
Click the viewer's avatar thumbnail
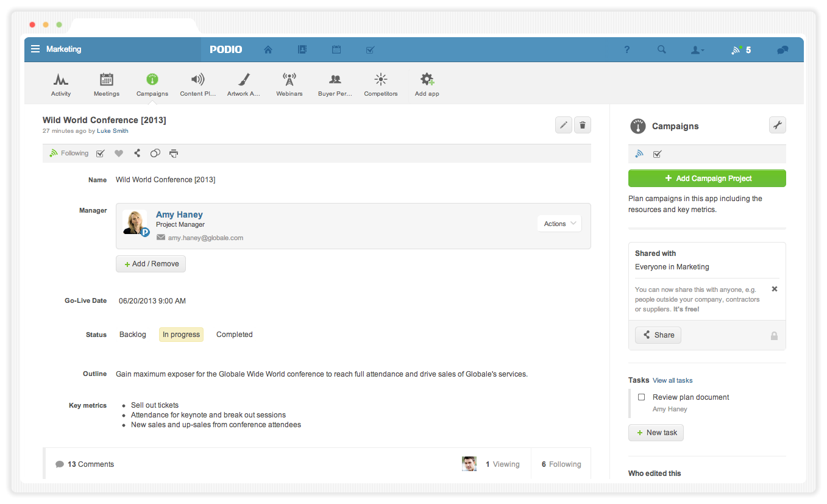pyautogui.click(x=469, y=464)
